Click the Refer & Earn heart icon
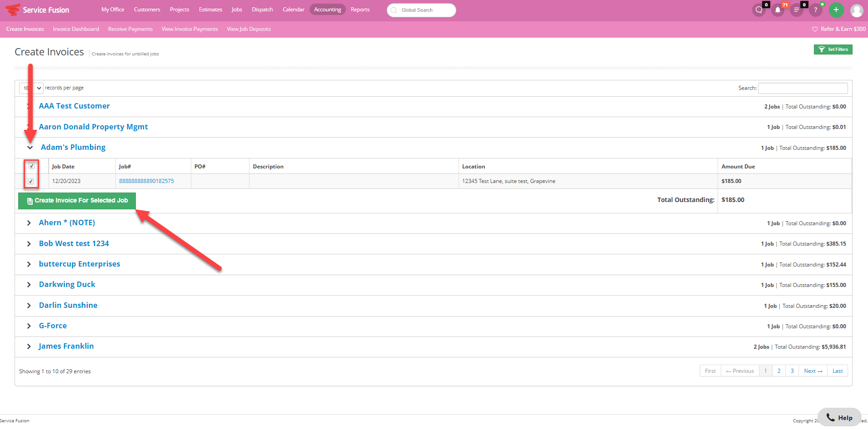This screenshot has height=430, width=868. (x=815, y=29)
